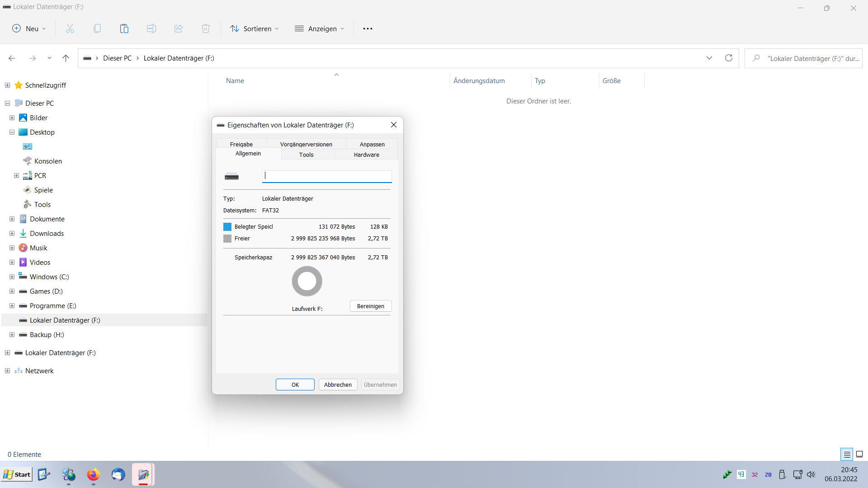Screen dimensions: 868x488
Task: Select Konsolen in navigation tree
Action: [x=48, y=161]
